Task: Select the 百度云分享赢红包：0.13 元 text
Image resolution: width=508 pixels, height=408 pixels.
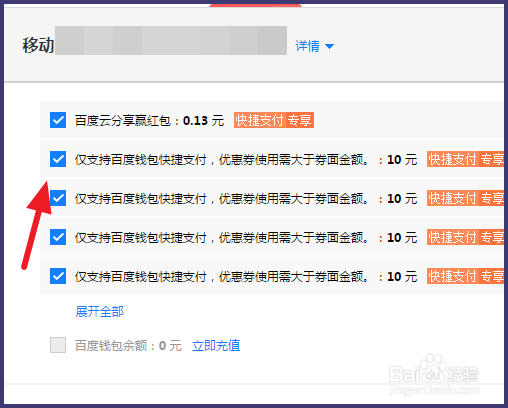Action: 149,120
